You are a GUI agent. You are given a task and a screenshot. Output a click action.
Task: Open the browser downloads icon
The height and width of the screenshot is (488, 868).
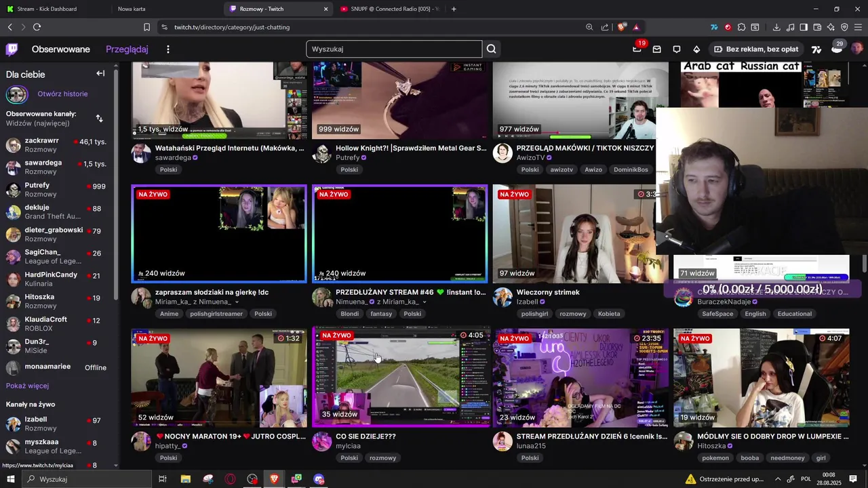pyautogui.click(x=776, y=27)
